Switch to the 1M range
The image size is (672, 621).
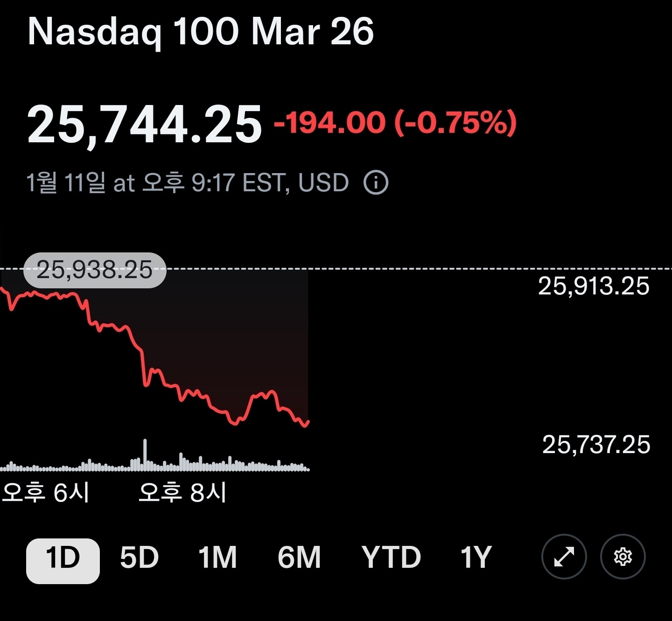coord(217,557)
